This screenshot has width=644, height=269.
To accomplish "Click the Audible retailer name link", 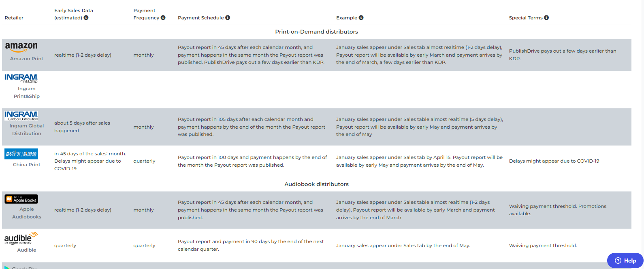I will [x=26, y=250].
